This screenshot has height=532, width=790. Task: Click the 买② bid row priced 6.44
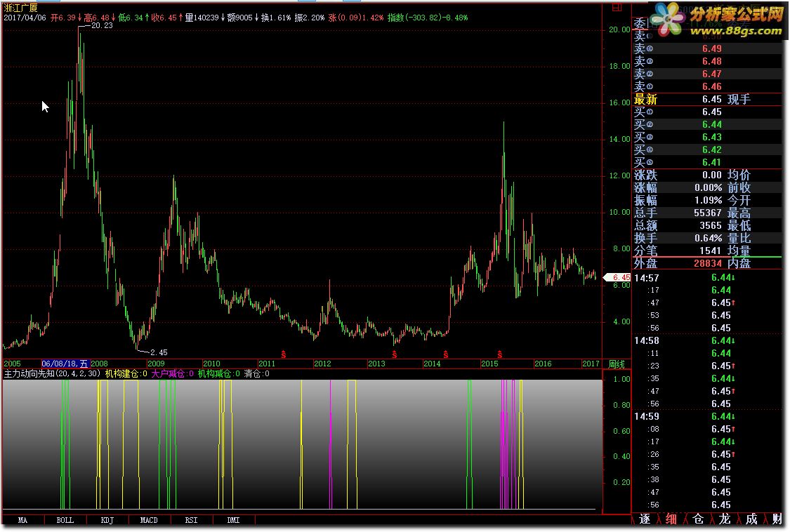point(708,124)
